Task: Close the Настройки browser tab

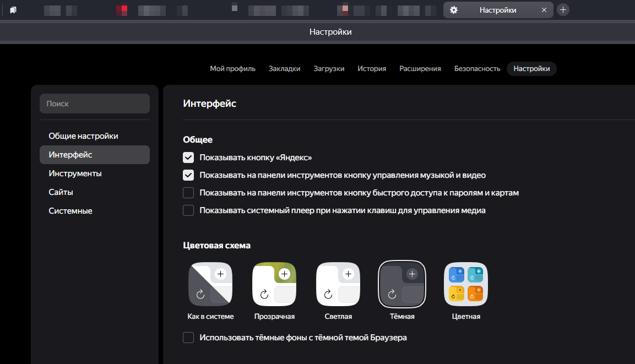Action: coord(544,10)
